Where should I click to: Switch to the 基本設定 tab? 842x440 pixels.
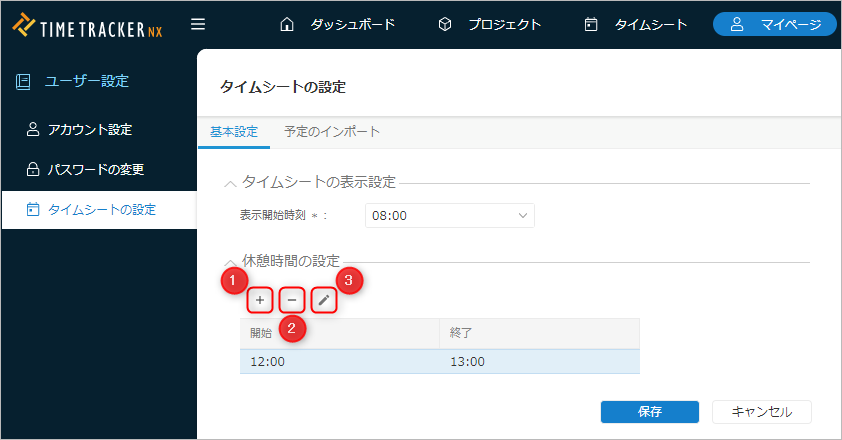click(234, 131)
